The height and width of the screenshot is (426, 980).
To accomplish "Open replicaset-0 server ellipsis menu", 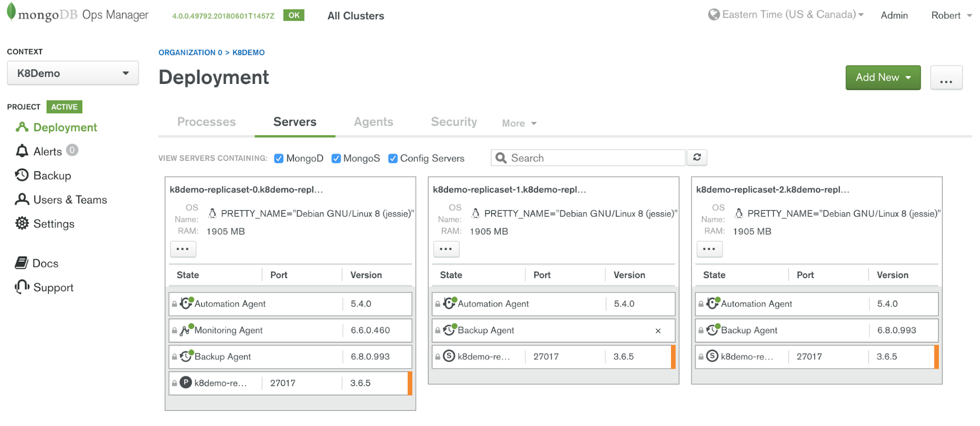I will (183, 249).
